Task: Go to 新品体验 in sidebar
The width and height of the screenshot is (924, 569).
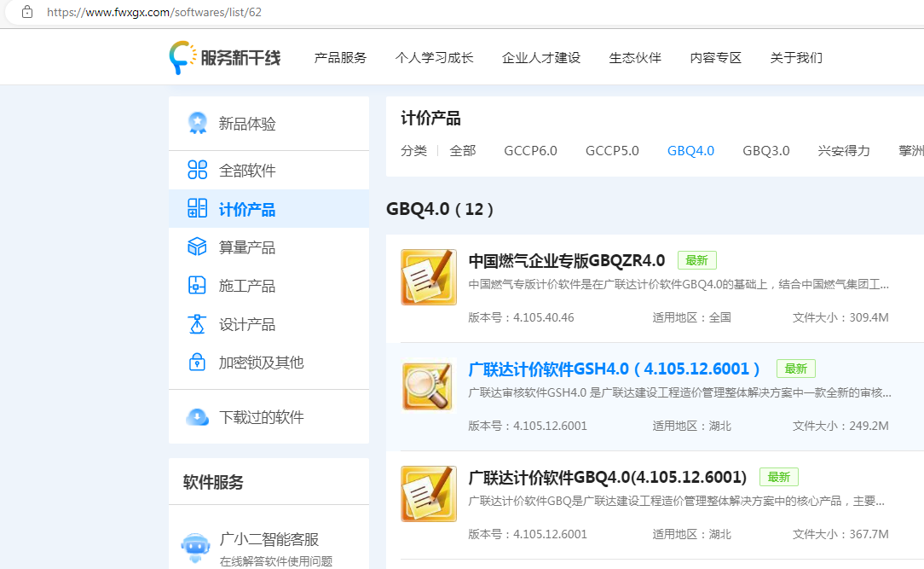Action: tap(269, 123)
